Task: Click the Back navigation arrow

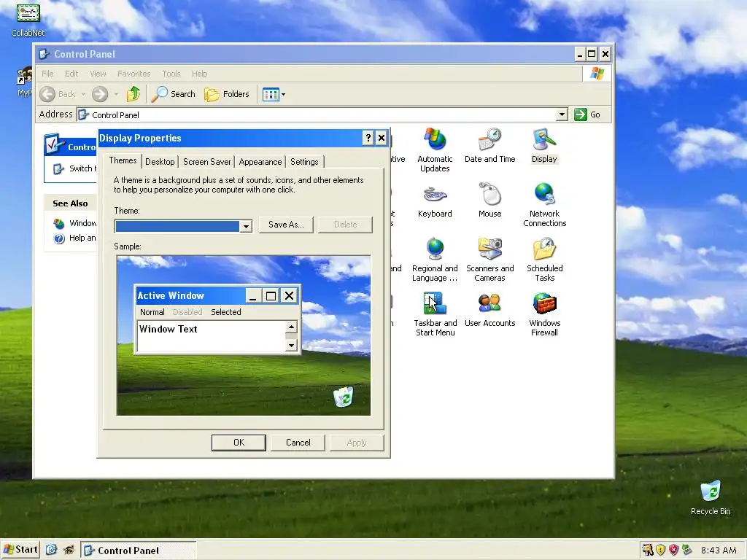Action: 47,94
